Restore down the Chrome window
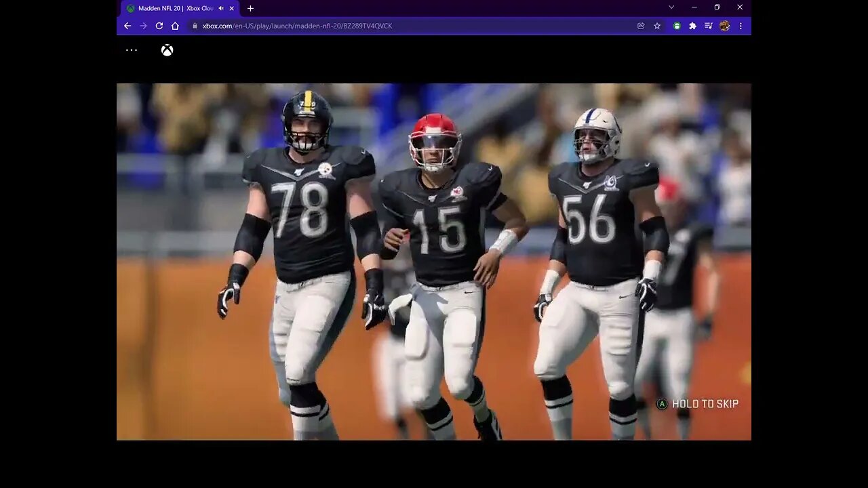 pos(717,7)
